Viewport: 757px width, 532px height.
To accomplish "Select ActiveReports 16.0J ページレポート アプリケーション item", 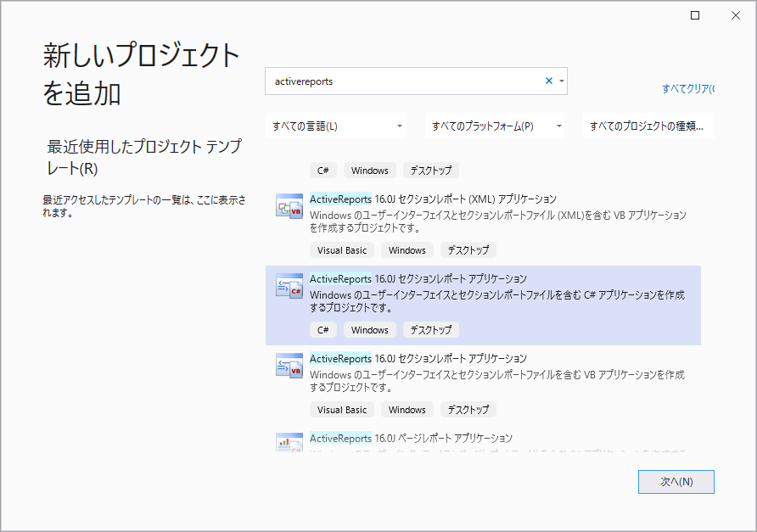I will (x=411, y=438).
